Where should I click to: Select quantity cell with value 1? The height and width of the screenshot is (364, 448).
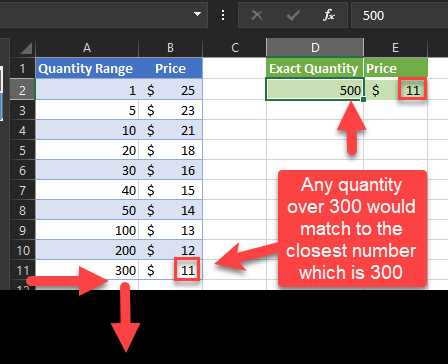87,89
